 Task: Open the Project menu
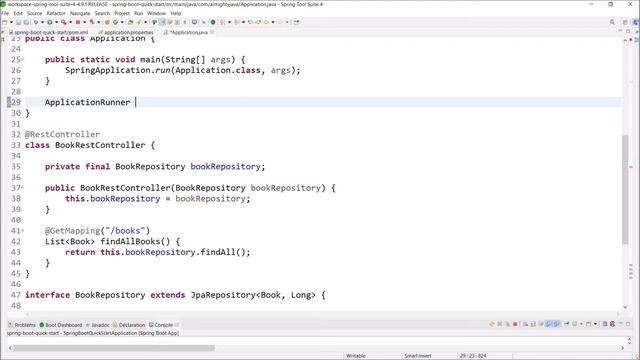[122, 13]
